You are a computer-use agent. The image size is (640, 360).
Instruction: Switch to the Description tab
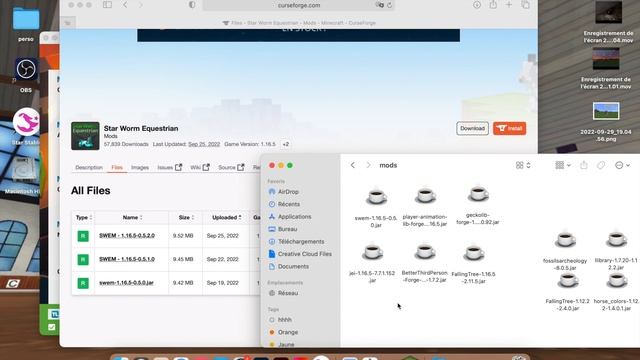tap(89, 167)
